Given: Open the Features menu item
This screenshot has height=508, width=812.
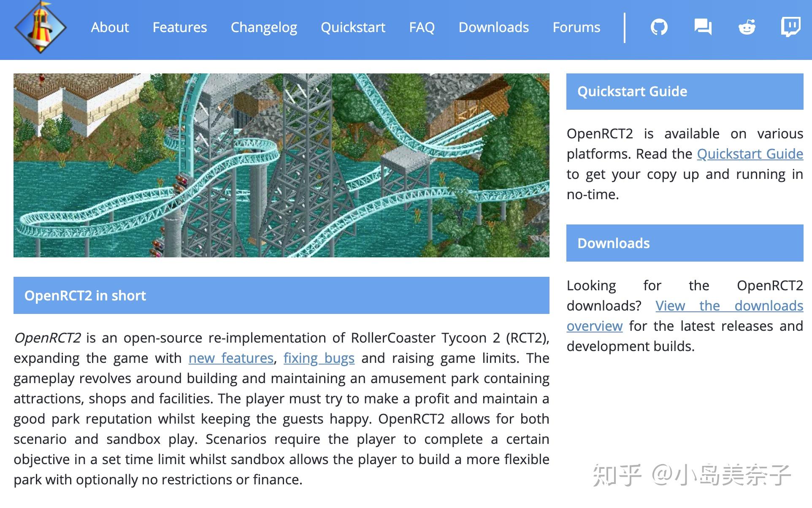Looking at the screenshot, I should tap(180, 27).
